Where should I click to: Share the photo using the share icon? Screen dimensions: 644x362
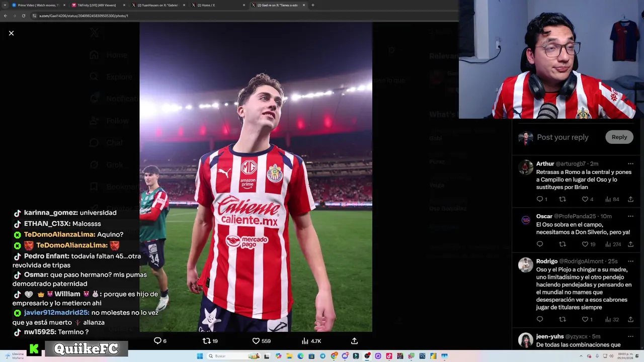coord(354,341)
